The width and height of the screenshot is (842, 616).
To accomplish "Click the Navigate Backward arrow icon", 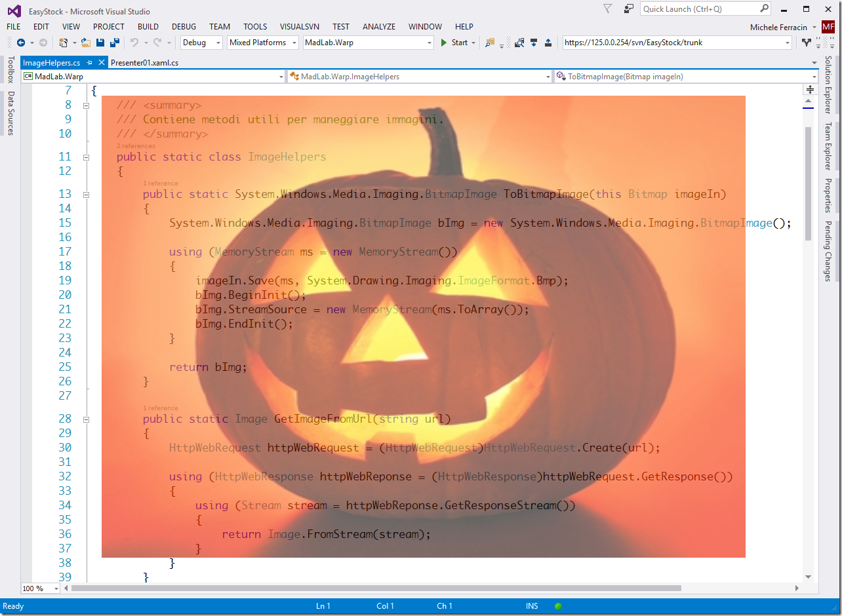I will pos(20,43).
